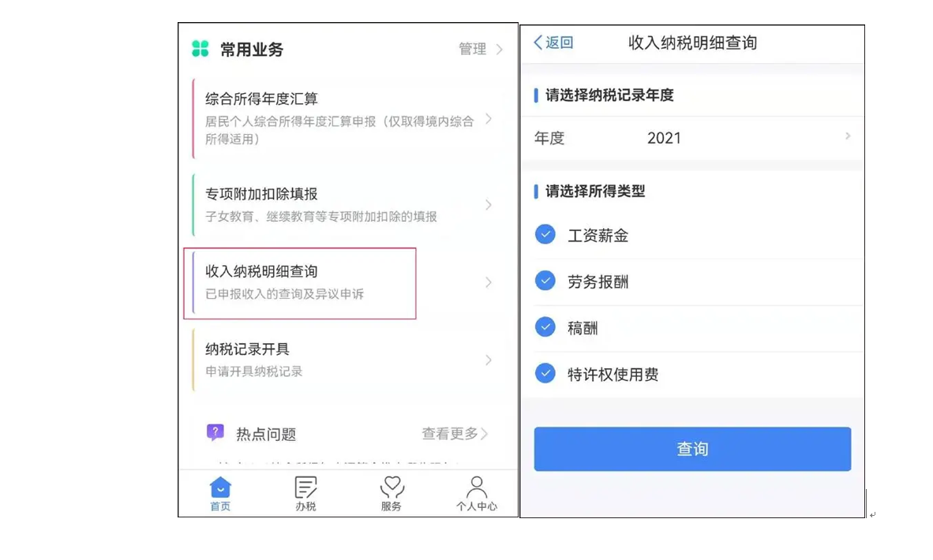Expand 专项附加扣除填报 entry arrow

[x=489, y=205]
